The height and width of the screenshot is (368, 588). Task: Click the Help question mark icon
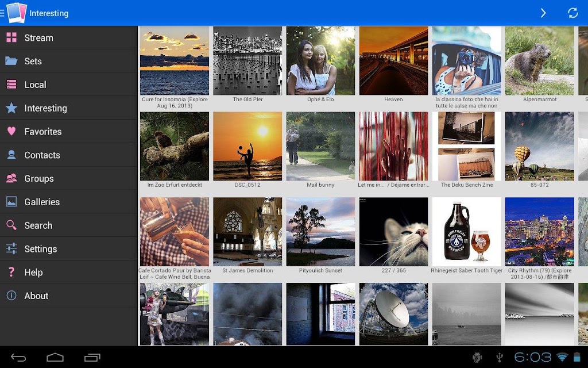(x=11, y=272)
